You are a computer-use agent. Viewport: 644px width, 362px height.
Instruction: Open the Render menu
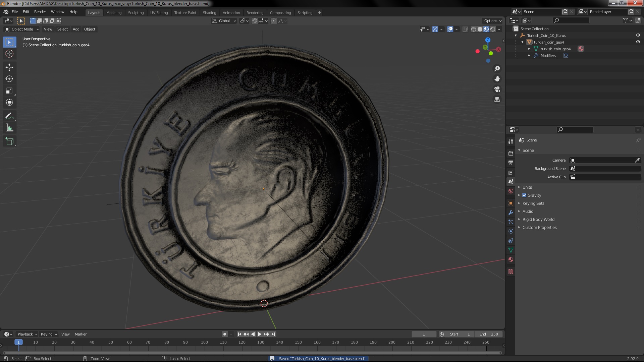pyautogui.click(x=40, y=12)
